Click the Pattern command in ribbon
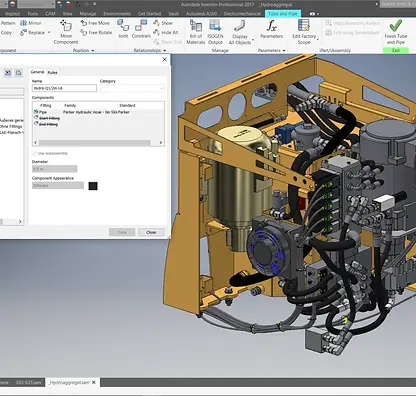This screenshot has height=396, width=416. tap(8, 23)
